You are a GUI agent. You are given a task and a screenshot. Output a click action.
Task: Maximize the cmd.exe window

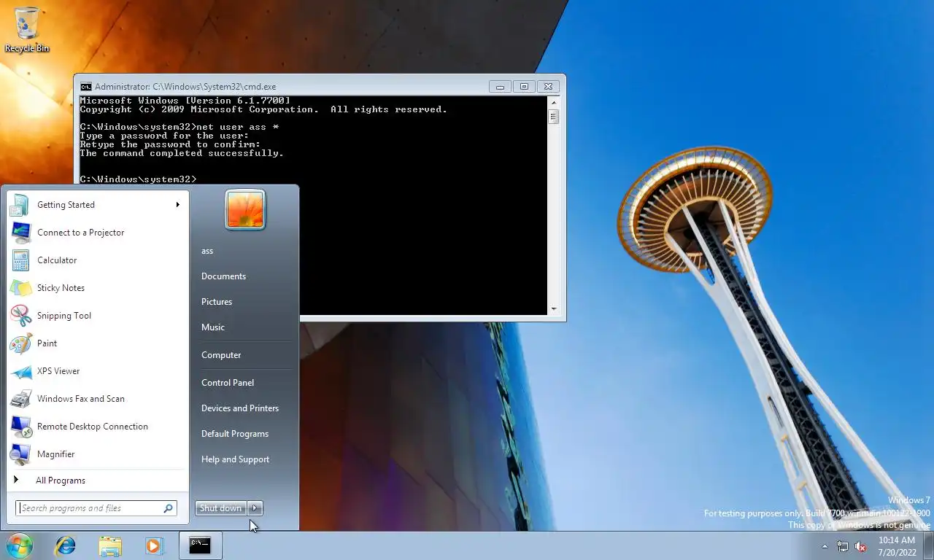pyautogui.click(x=524, y=86)
